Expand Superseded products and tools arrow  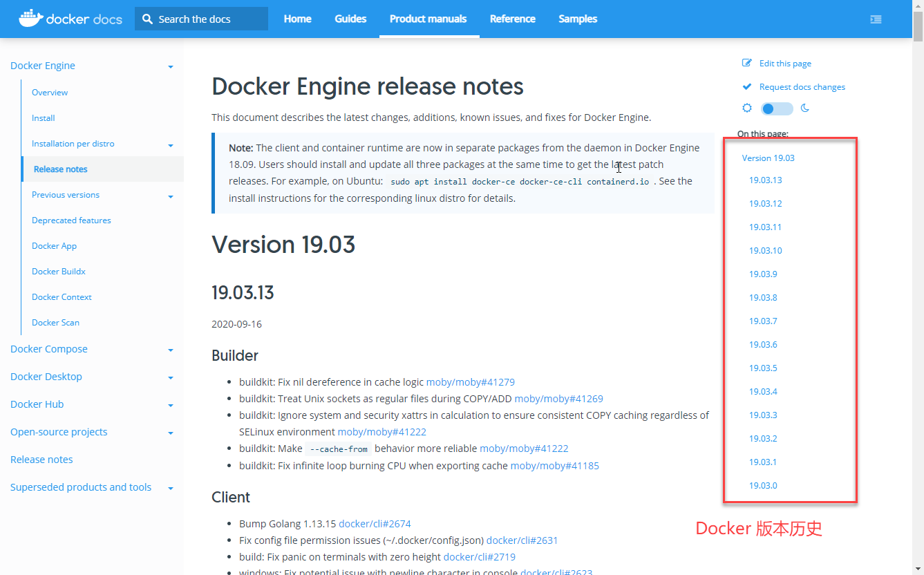point(171,489)
